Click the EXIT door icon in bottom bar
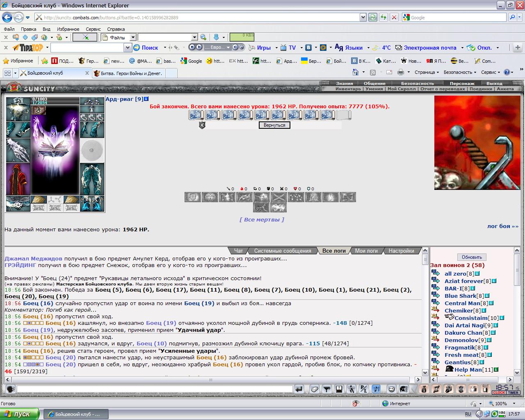Viewport: 525px width, 420px height. (x=485, y=389)
